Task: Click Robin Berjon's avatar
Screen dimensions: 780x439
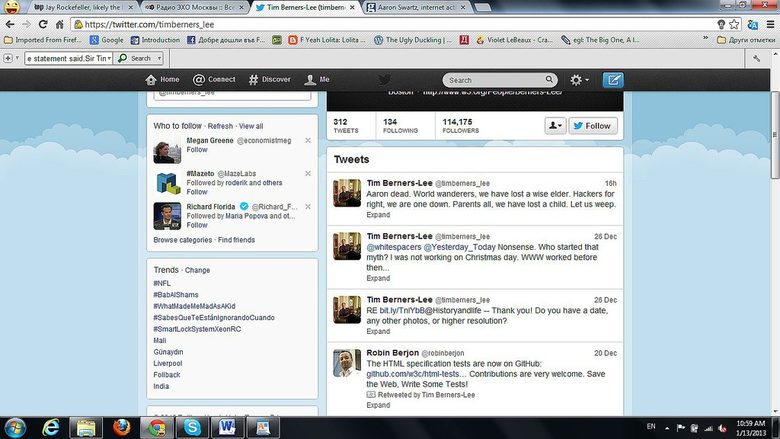Action: click(x=347, y=363)
